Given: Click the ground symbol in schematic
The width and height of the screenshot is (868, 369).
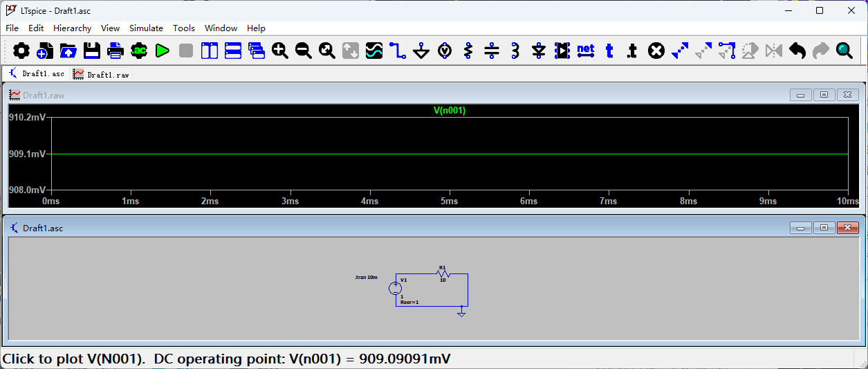Looking at the screenshot, I should [461, 313].
